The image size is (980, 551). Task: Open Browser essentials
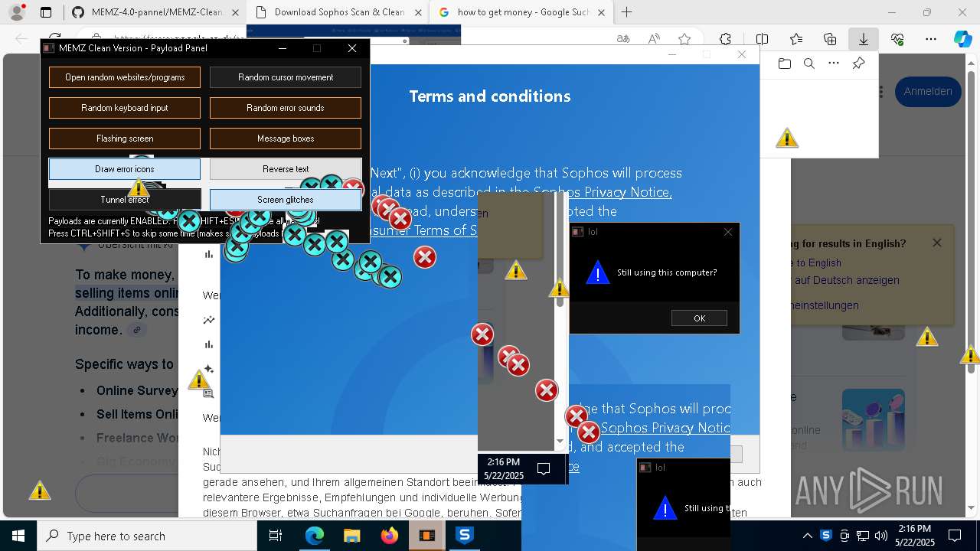(897, 39)
